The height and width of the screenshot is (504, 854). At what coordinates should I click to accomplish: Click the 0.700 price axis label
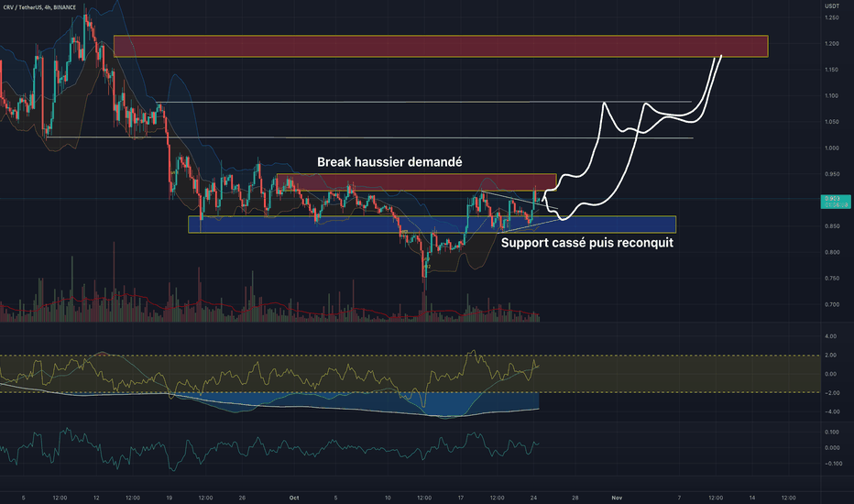pos(832,304)
